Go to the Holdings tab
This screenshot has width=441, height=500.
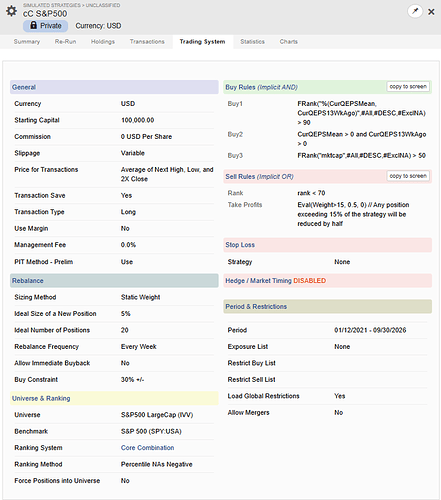[103, 42]
